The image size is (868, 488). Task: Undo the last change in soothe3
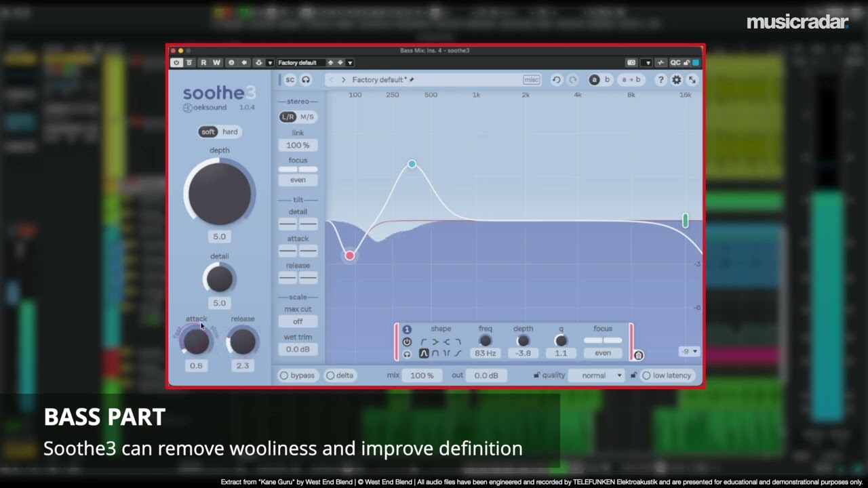pyautogui.click(x=556, y=80)
